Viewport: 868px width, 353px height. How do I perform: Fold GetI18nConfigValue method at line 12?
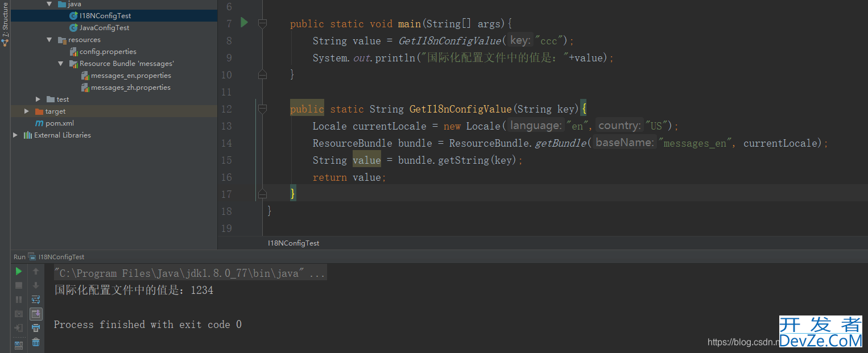[x=262, y=109]
